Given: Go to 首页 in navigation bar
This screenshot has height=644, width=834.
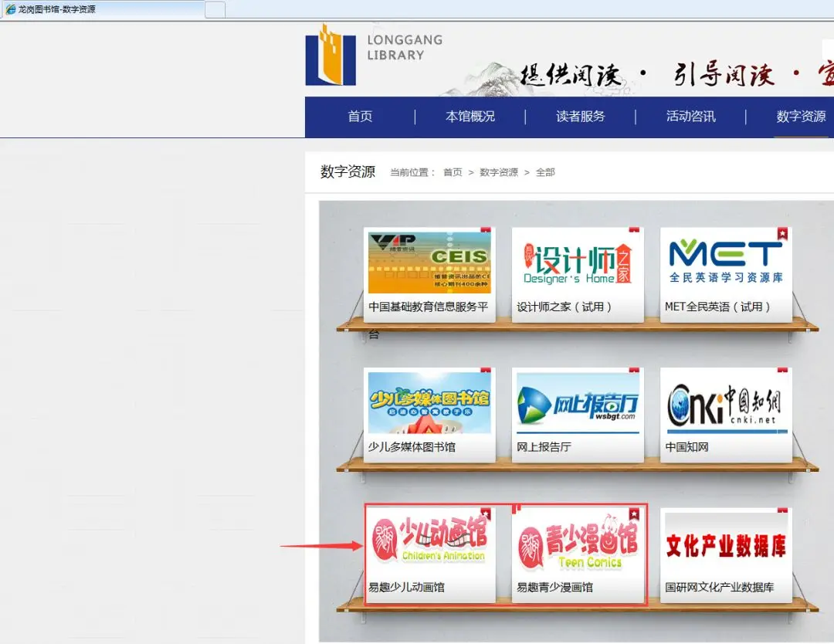Looking at the screenshot, I should [x=360, y=117].
